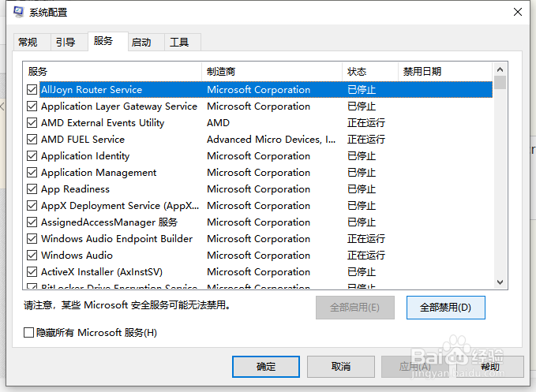Open the 引导 tab
Viewport: 536px width, 392px height.
tap(65, 42)
